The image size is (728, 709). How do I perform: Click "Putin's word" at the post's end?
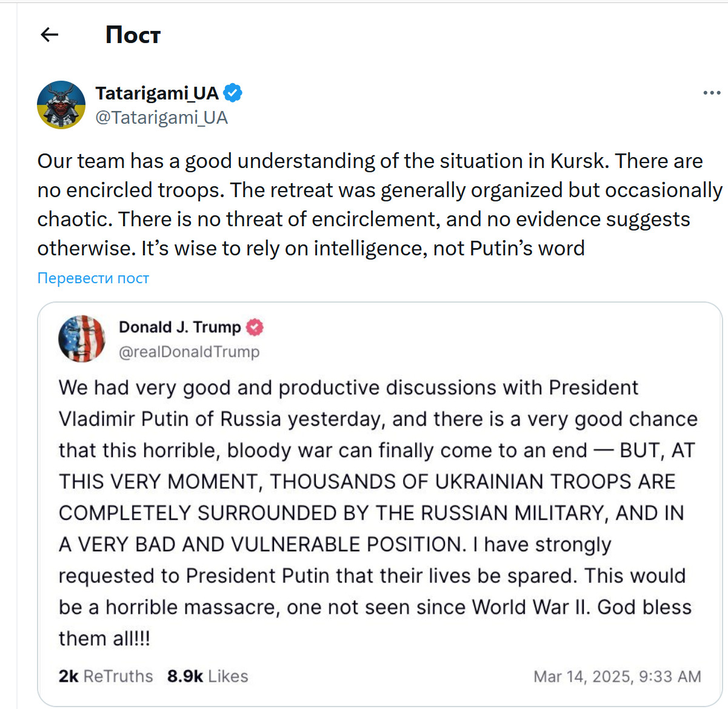527,249
